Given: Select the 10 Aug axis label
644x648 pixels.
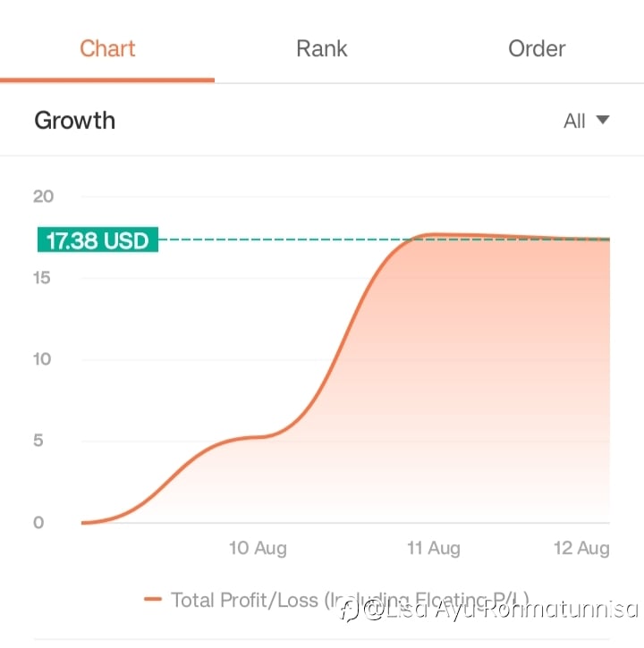Looking at the screenshot, I should (258, 549).
